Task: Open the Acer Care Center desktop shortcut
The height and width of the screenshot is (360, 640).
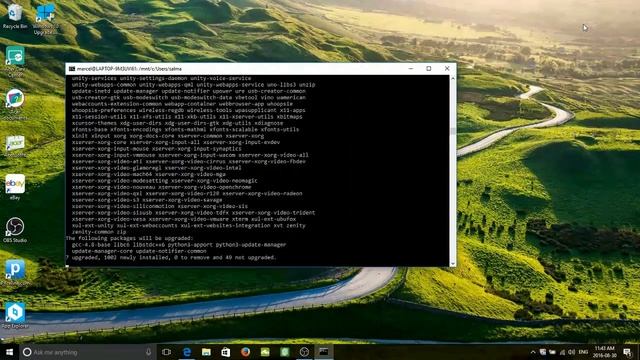Action: (x=15, y=61)
